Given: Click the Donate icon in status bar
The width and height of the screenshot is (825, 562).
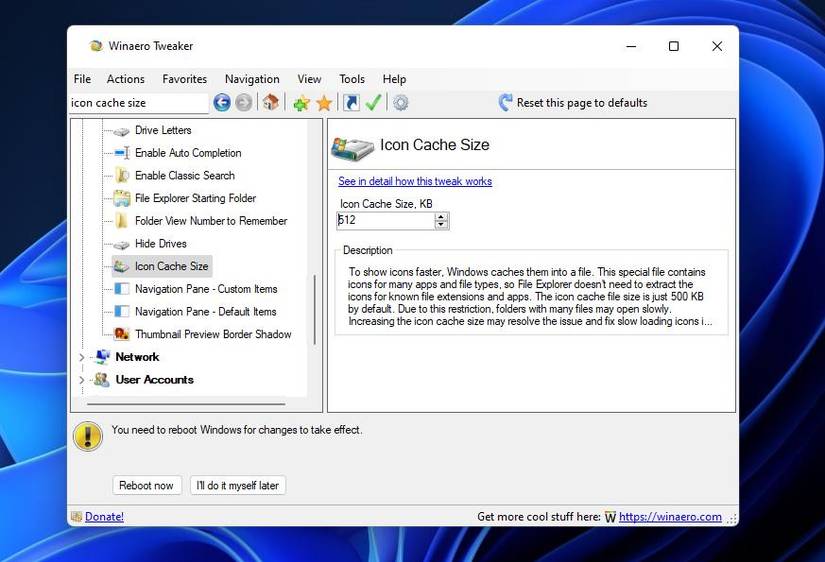Looking at the screenshot, I should pos(76,517).
